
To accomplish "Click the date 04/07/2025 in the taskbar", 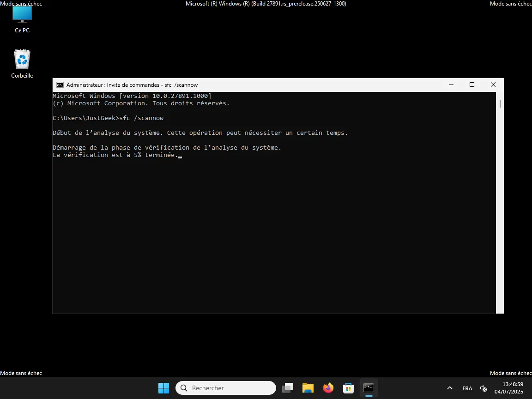I will 508,392.
